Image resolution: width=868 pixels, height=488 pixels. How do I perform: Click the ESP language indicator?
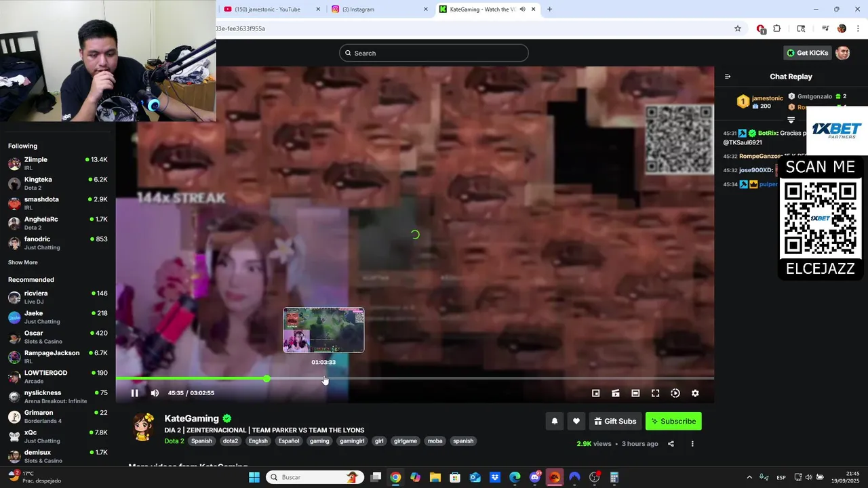click(x=781, y=477)
